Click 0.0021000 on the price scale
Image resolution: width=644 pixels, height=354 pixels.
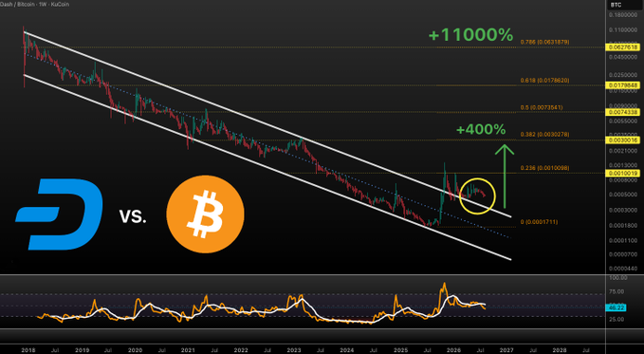pyautogui.click(x=623, y=151)
